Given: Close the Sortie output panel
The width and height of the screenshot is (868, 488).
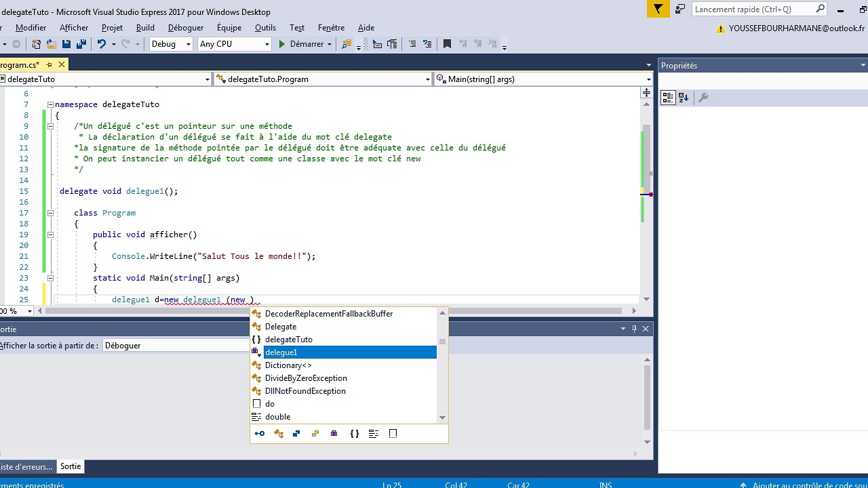Looking at the screenshot, I should tap(646, 329).
